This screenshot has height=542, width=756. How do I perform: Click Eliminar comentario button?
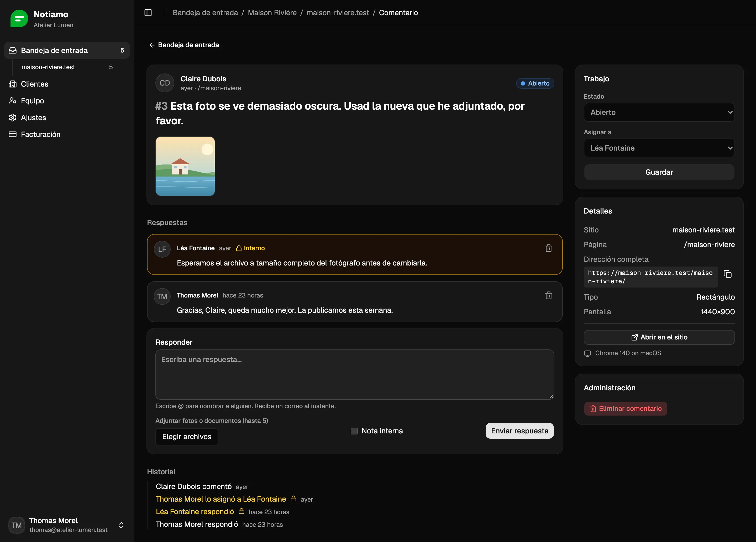pos(625,408)
